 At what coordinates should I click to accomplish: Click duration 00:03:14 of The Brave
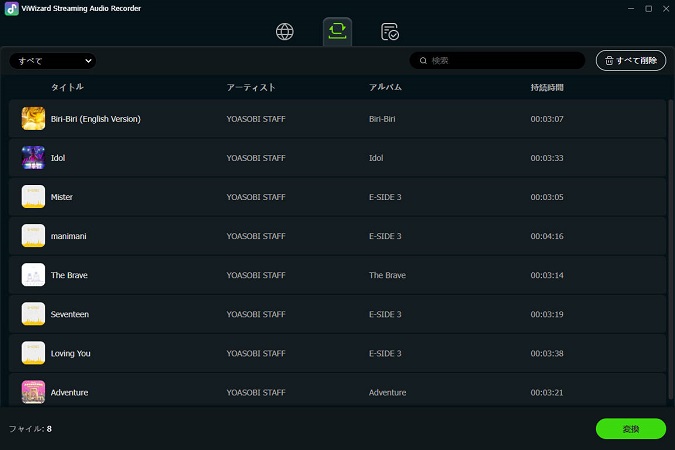[x=547, y=275]
